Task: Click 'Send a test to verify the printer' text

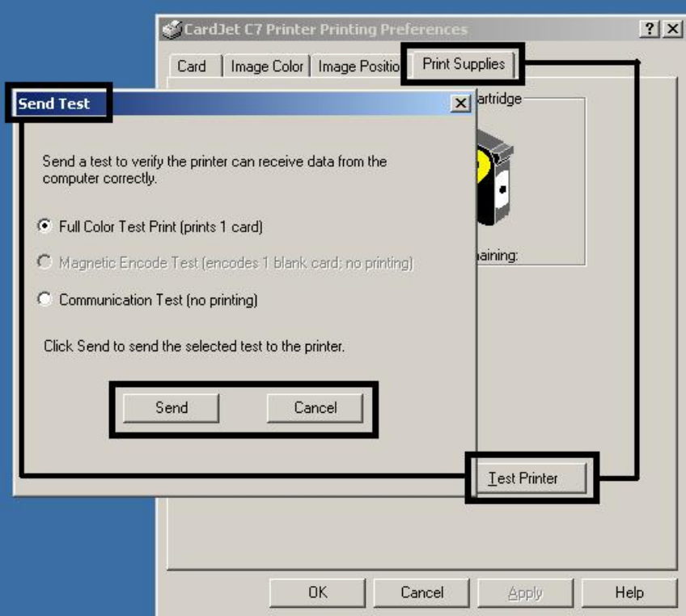Action: coord(214,169)
